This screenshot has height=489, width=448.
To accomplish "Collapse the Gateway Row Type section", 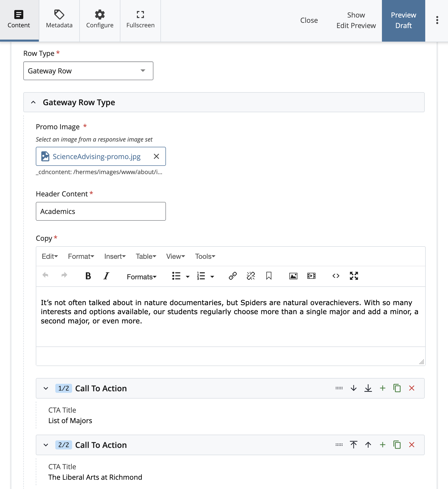I will tap(34, 102).
